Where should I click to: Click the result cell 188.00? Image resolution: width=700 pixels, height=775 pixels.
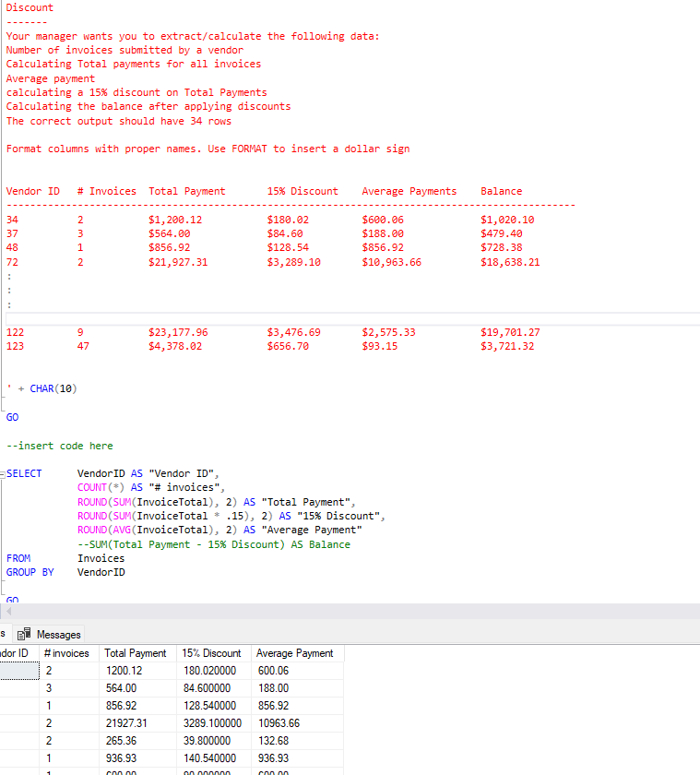point(297,688)
